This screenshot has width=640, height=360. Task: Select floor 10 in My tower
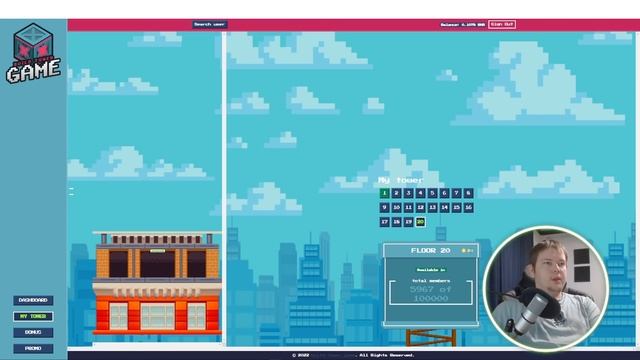396,208
